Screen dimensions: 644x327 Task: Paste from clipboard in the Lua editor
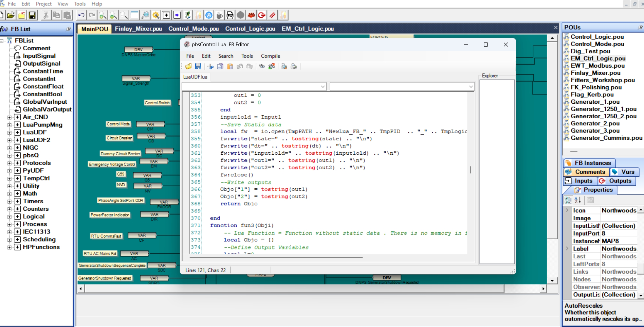click(230, 66)
